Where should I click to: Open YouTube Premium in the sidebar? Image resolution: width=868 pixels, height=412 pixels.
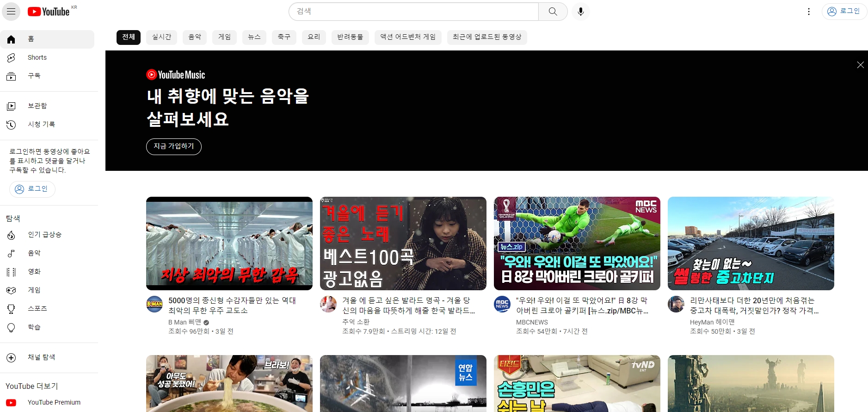pos(47,402)
